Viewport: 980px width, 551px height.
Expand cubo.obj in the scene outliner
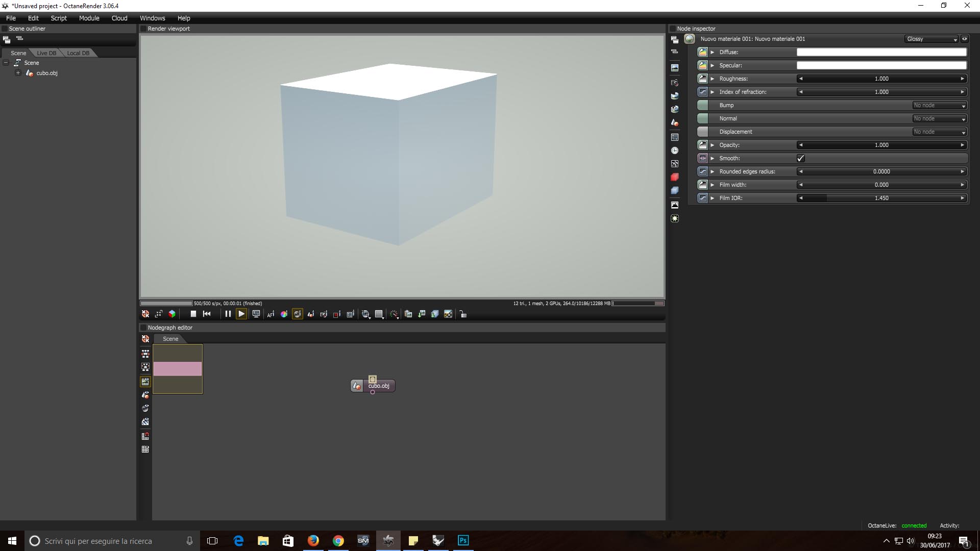tap(18, 73)
